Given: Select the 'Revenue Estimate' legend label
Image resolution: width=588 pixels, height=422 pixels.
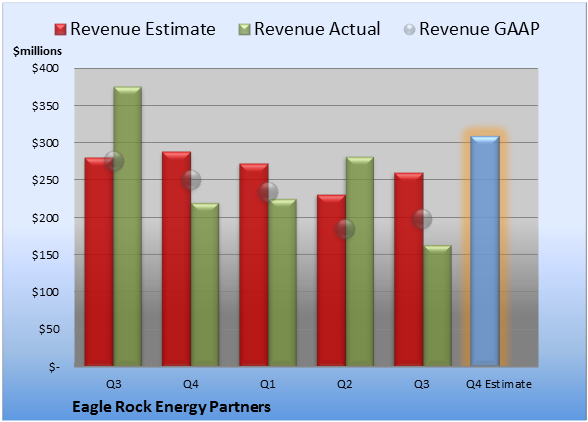Looking at the screenshot, I should coord(143,29).
